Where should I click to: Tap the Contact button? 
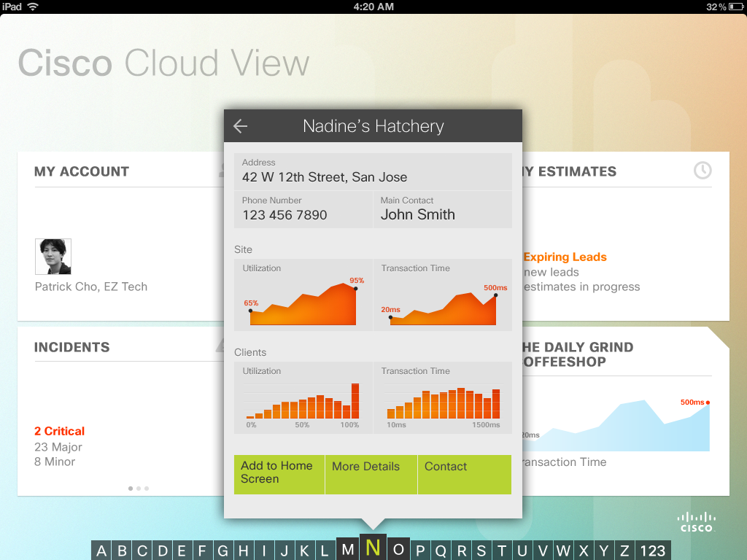click(x=465, y=474)
